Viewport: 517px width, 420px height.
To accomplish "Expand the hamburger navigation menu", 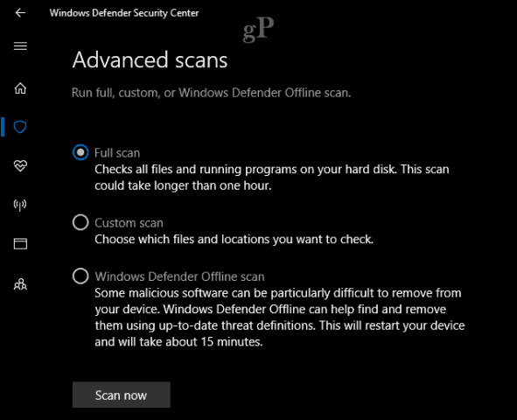I will [x=20, y=45].
